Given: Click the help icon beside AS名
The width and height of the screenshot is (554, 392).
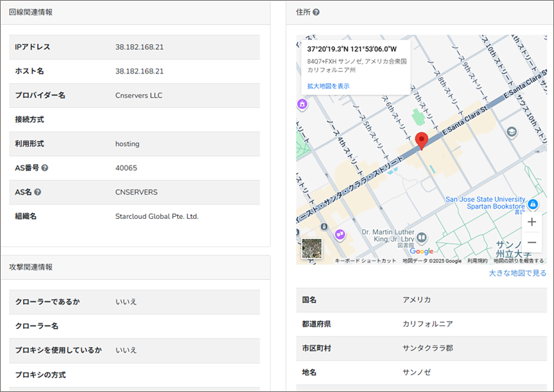Looking at the screenshot, I should coord(37,192).
